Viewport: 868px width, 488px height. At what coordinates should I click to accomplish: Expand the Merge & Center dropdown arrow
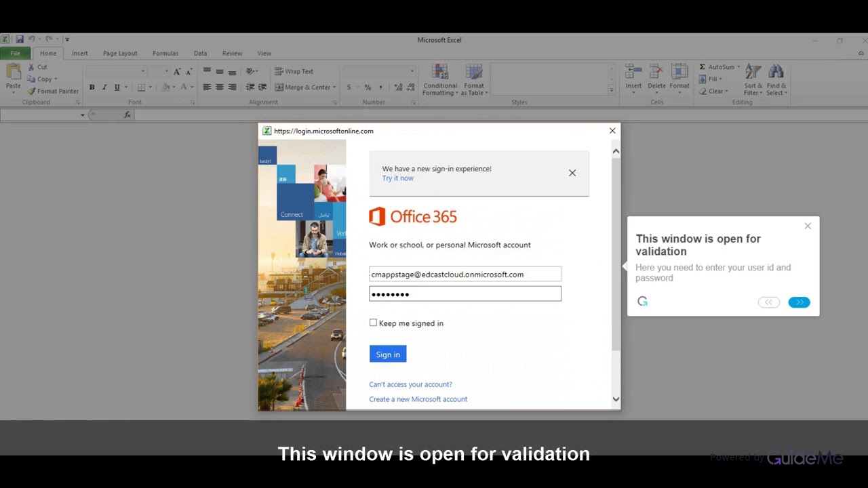pos(334,87)
